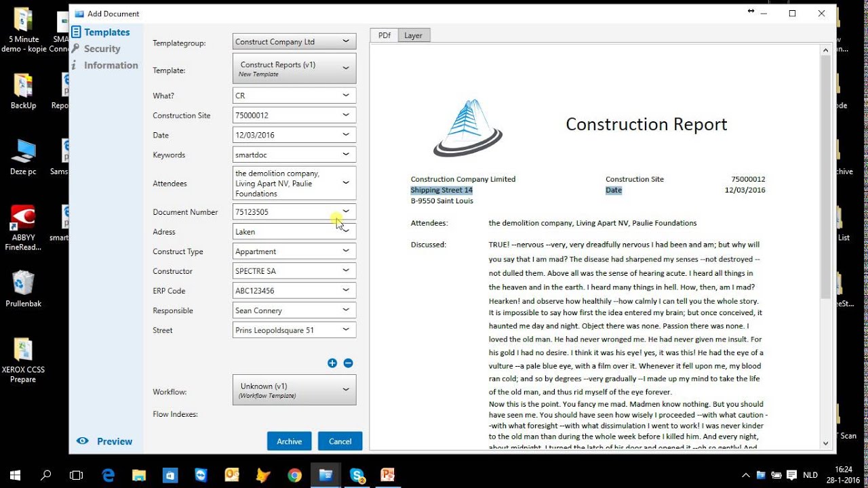868x488 pixels.
Task: Select the Deze pc desktop icon
Action: pyautogui.click(x=23, y=157)
